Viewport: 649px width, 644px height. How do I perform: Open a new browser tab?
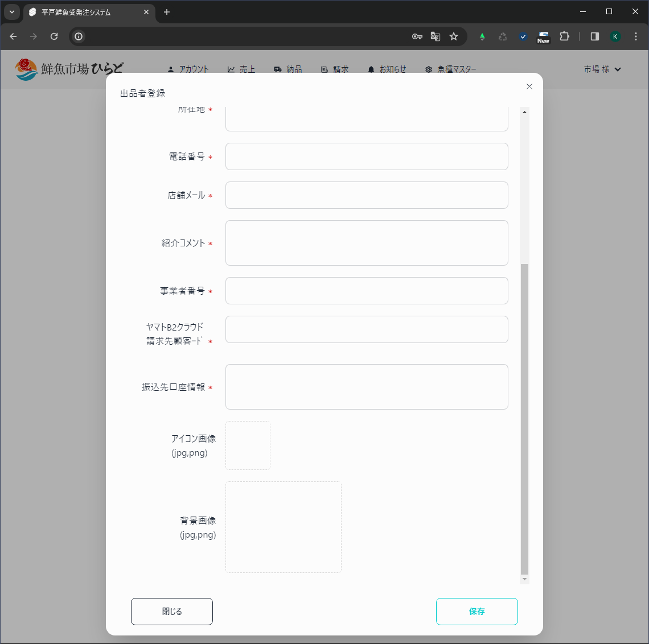[167, 12]
